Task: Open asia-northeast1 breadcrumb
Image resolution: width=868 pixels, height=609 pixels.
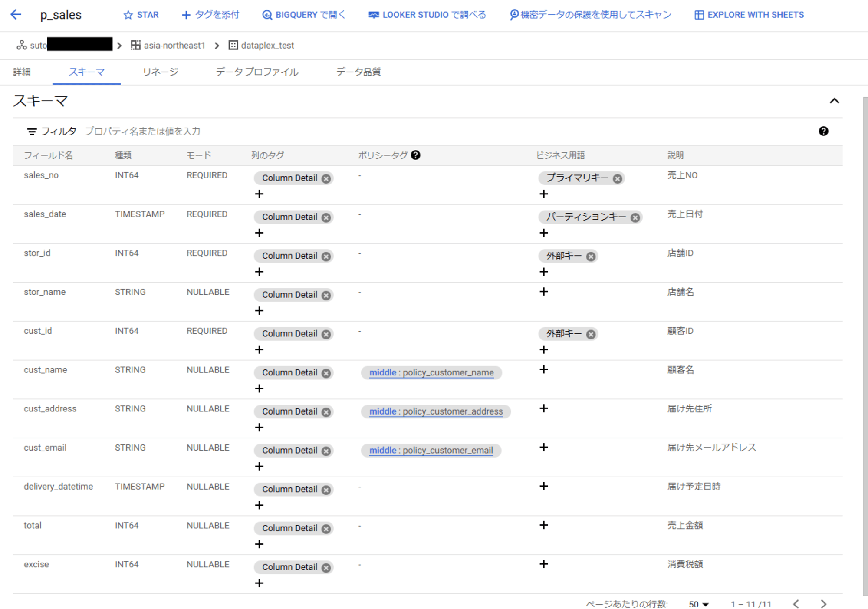Action: pos(168,45)
